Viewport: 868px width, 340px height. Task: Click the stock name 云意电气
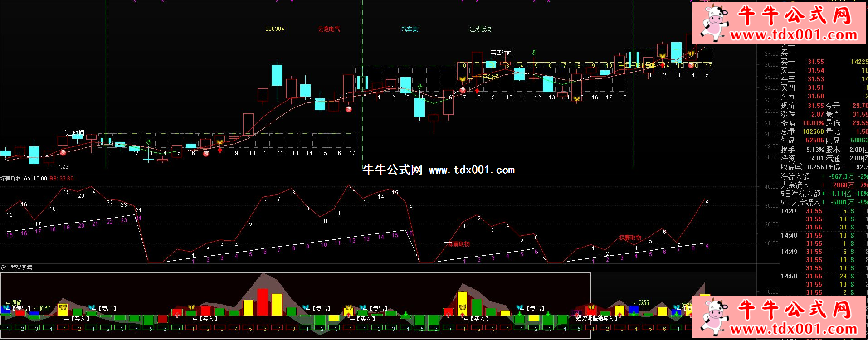click(329, 29)
